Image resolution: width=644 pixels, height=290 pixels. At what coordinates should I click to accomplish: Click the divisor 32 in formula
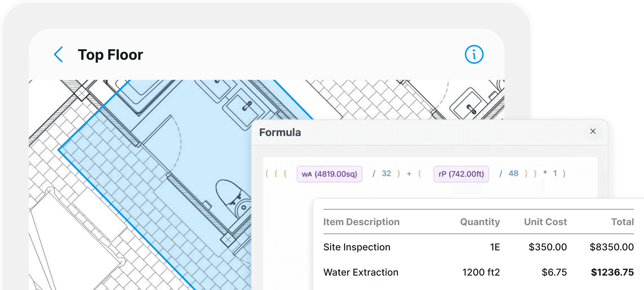pos(386,174)
